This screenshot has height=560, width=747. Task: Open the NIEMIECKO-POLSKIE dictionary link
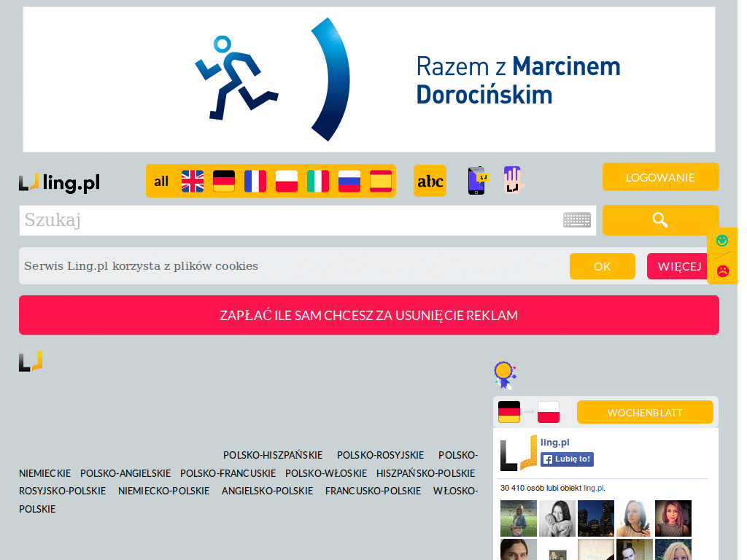point(163,491)
